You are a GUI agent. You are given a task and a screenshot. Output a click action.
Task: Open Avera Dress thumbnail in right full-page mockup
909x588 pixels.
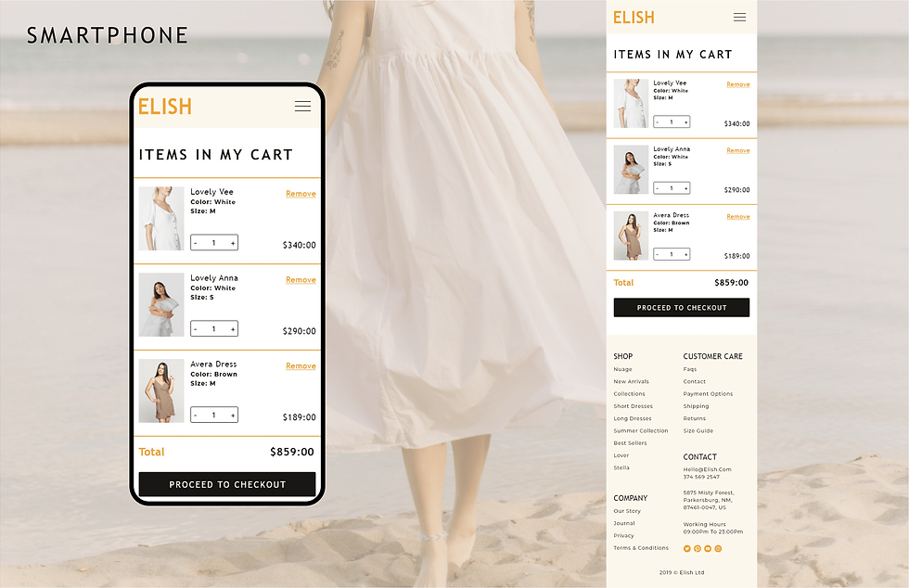(x=631, y=236)
